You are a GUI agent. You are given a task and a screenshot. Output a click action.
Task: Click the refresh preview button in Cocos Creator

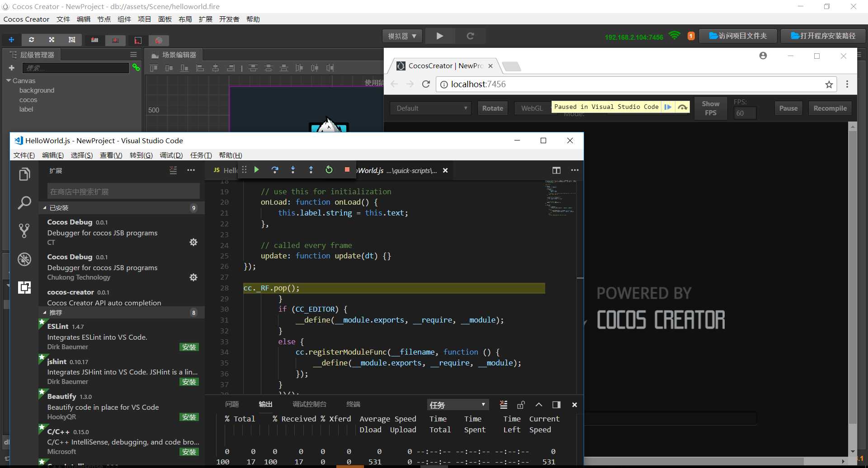[470, 36]
